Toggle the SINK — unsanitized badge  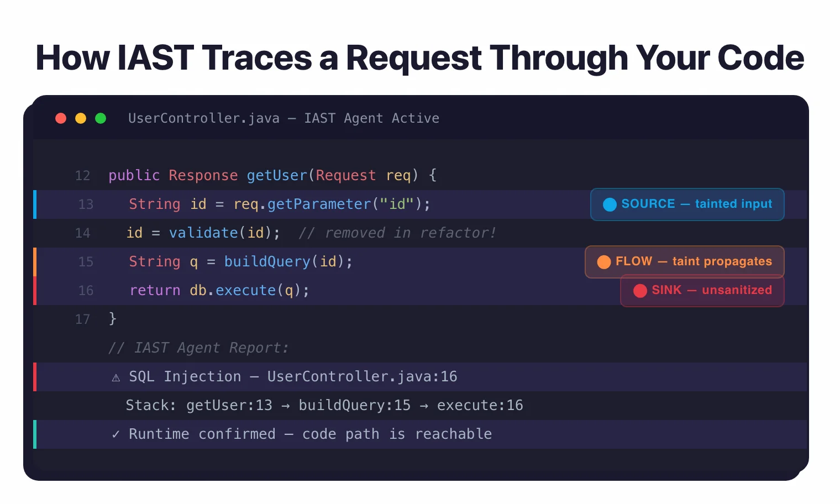[702, 291]
